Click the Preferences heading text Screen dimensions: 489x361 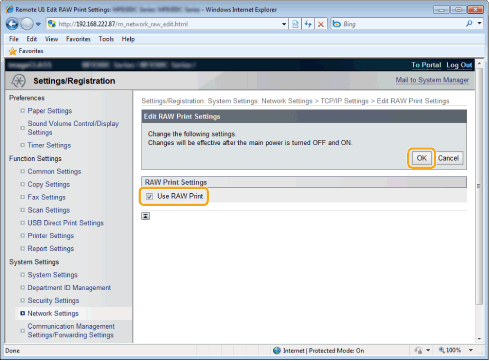(x=27, y=98)
